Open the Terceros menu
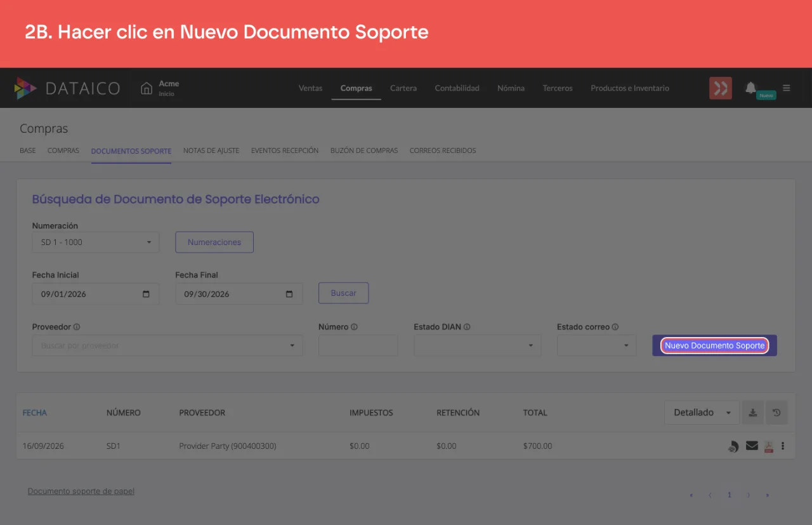 (x=558, y=88)
